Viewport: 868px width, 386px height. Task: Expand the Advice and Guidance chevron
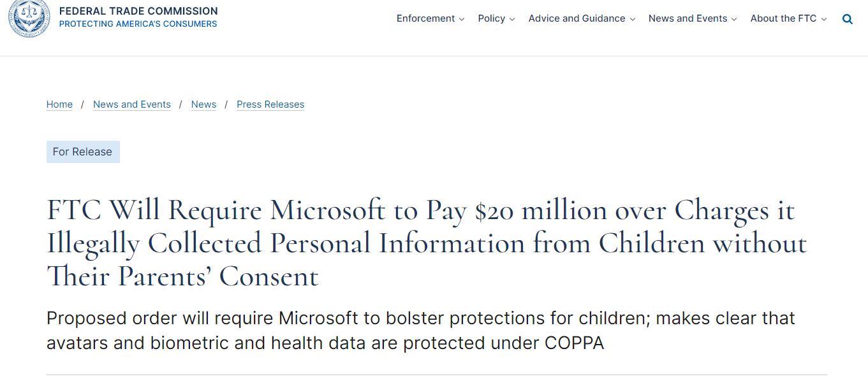point(633,19)
